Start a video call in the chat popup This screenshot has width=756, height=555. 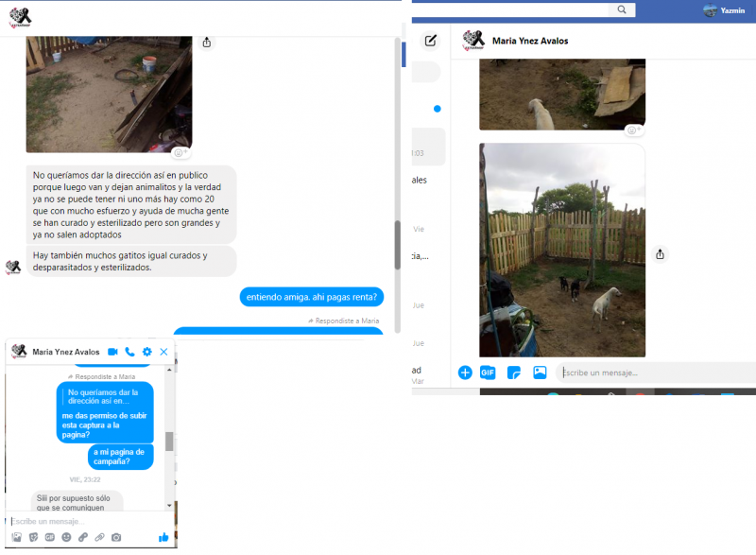click(x=112, y=352)
